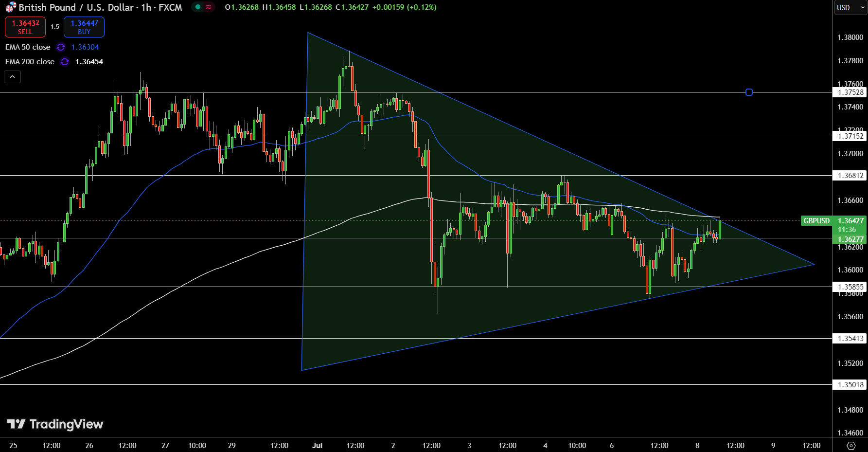The width and height of the screenshot is (868, 452).
Task: Click the 1.34800 axis price
Action: [x=850, y=410]
